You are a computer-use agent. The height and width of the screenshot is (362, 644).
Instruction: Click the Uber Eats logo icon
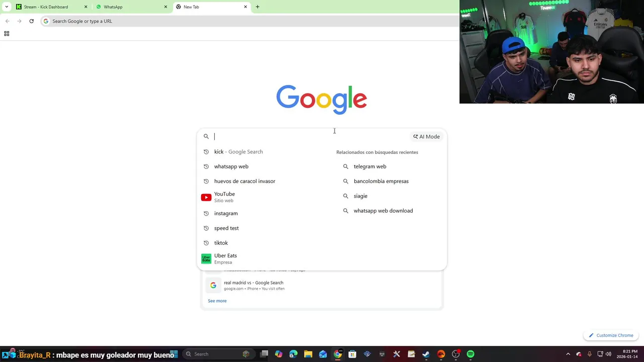(206, 259)
